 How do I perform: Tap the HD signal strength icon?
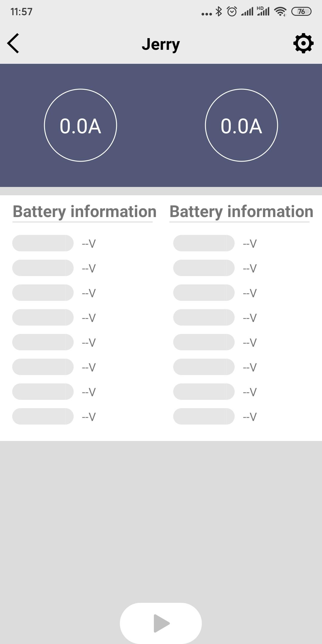(263, 11)
